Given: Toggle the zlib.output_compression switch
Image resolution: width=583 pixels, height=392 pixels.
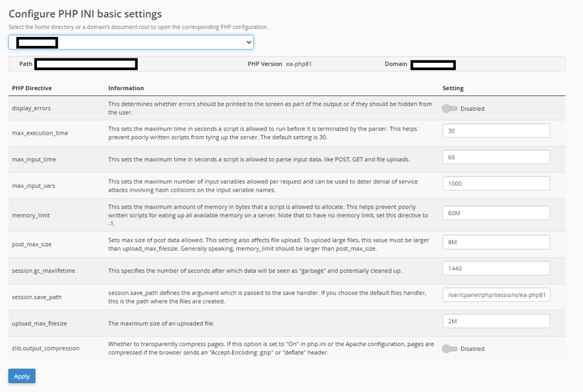Looking at the screenshot, I should [x=450, y=349].
